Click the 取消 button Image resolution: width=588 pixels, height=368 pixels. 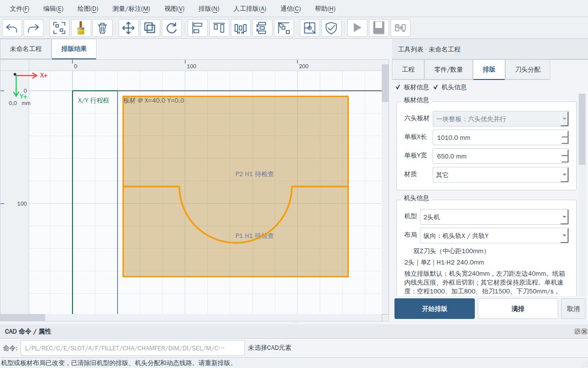573,309
